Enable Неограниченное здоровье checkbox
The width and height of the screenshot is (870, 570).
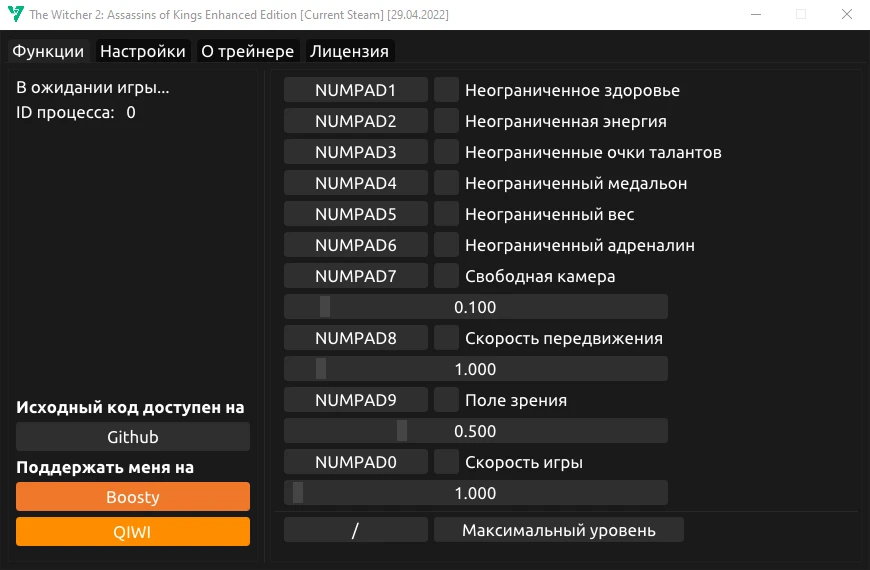coord(446,90)
